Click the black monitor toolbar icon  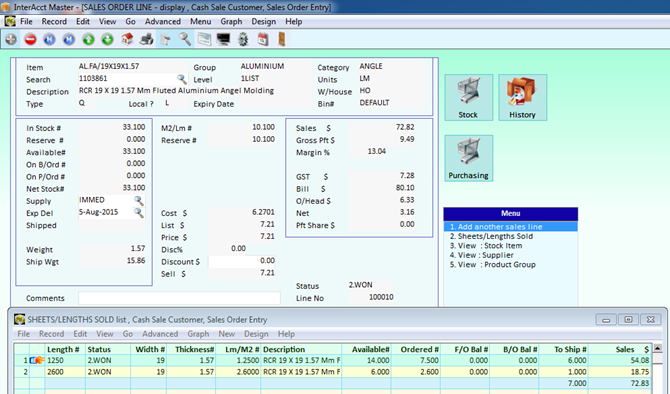click(x=223, y=39)
